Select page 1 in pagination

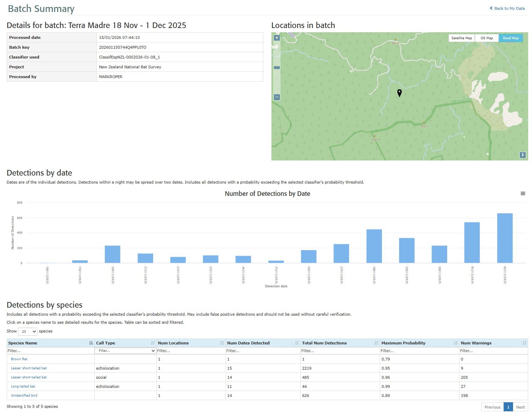coord(508,407)
